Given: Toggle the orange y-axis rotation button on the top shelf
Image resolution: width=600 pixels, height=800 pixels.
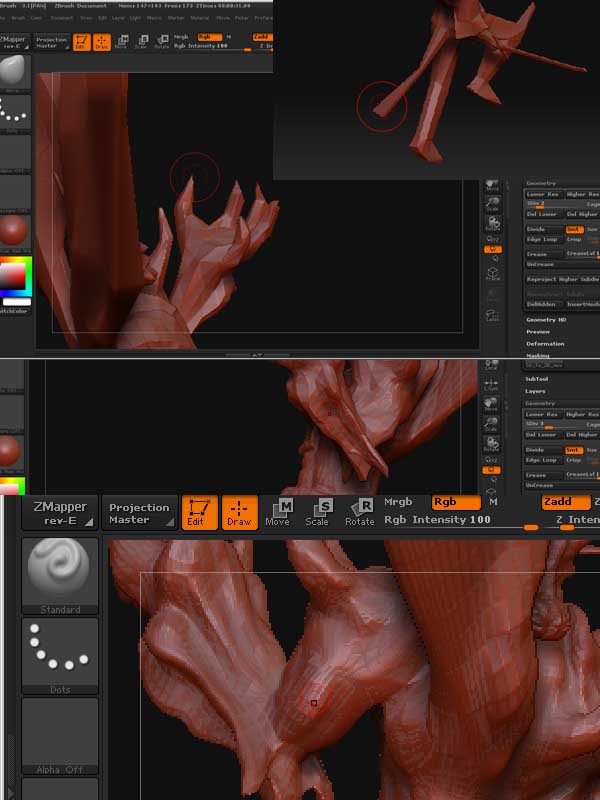Looking at the screenshot, I should click(493, 249).
